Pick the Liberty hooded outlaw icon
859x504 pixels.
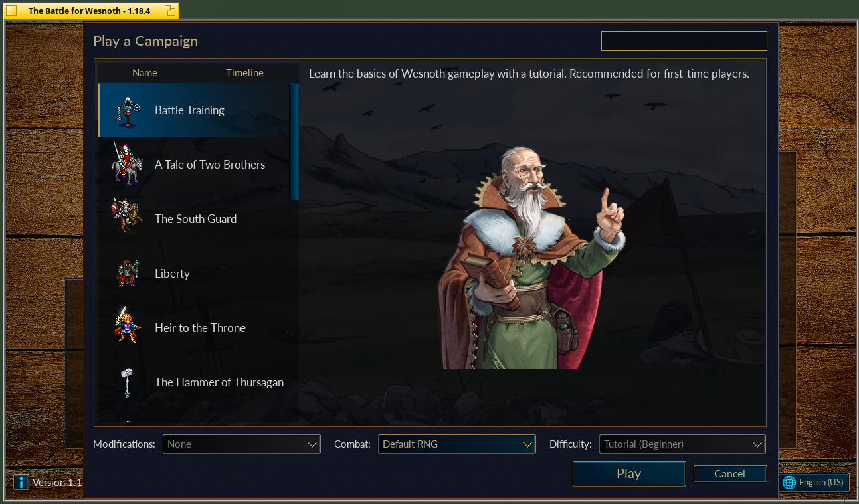click(127, 273)
